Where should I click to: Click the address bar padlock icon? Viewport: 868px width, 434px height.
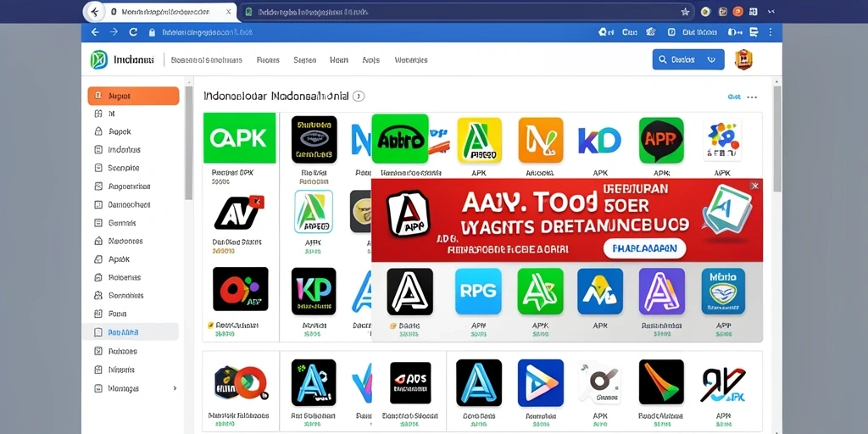(153, 33)
